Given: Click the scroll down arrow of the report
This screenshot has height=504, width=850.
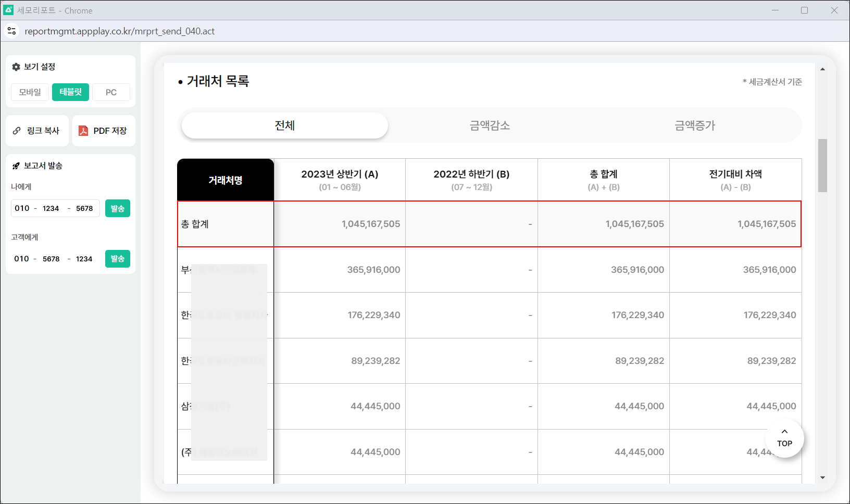Looking at the screenshot, I should coord(822,477).
